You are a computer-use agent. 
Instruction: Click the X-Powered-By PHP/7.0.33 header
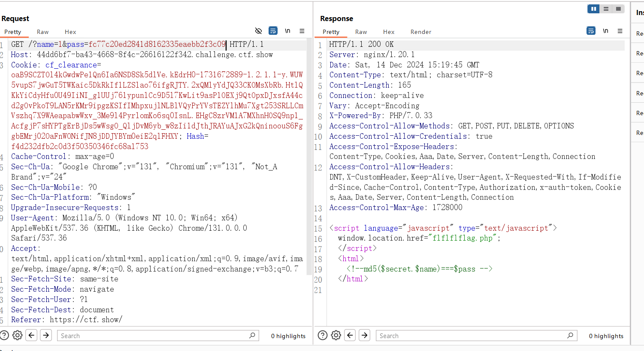(381, 116)
